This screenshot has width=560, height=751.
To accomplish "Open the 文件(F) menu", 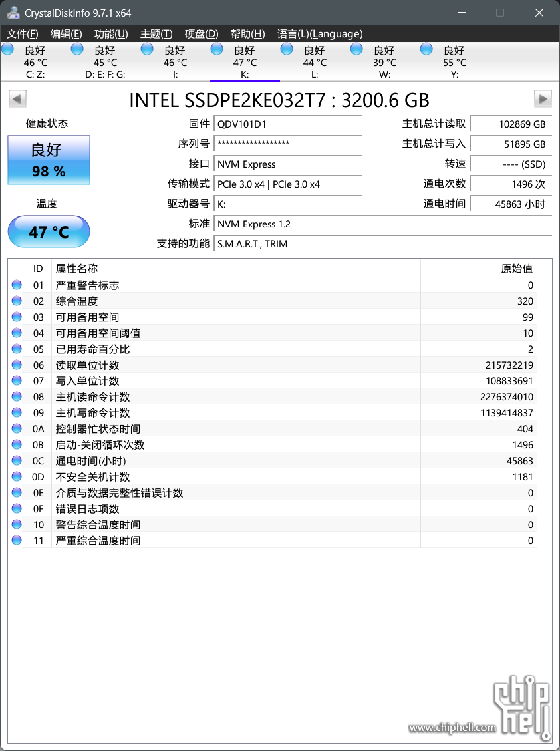I will tap(23, 34).
